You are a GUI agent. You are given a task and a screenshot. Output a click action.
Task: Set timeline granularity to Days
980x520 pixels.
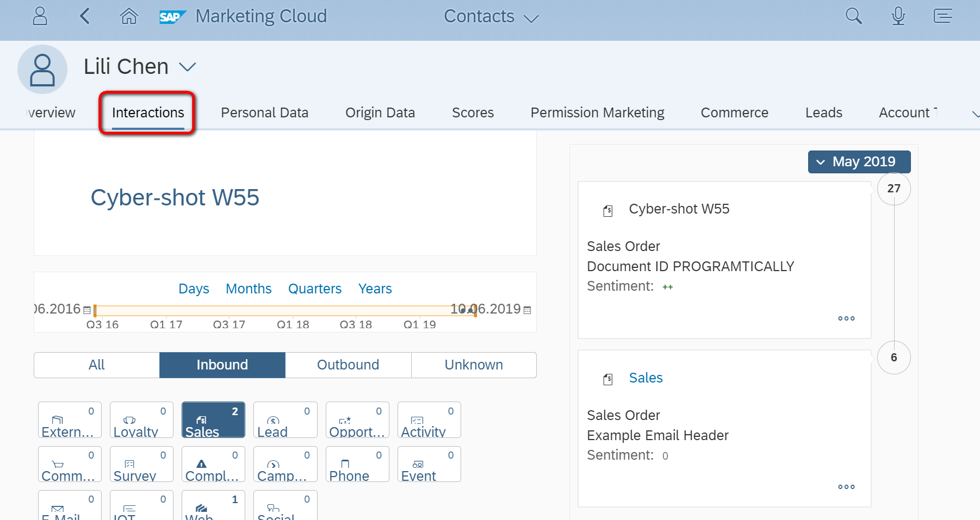pyautogui.click(x=194, y=289)
